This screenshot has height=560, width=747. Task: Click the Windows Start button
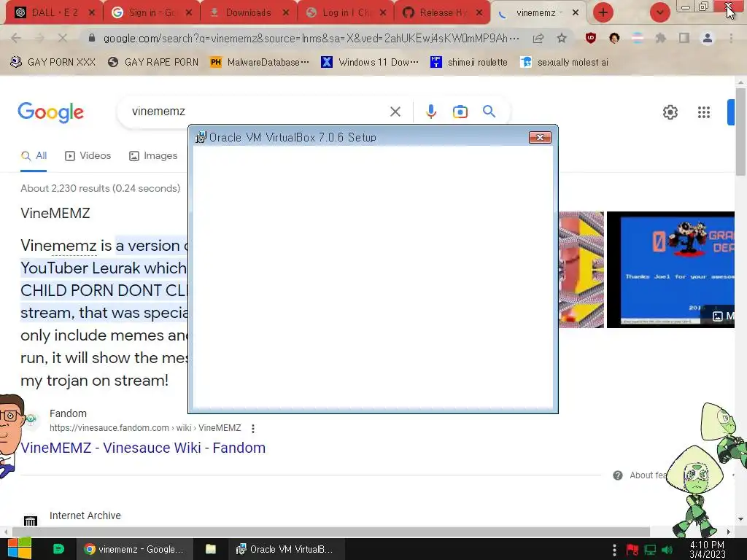19,549
